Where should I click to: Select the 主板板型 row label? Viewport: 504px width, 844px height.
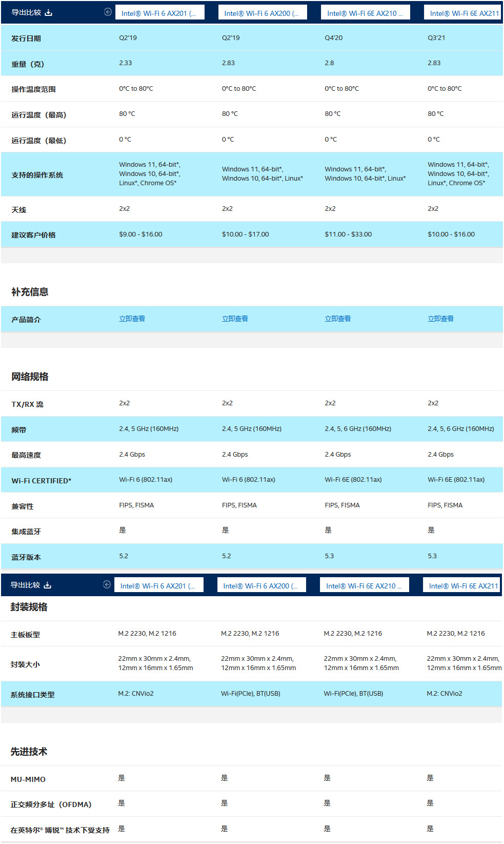coord(25,635)
